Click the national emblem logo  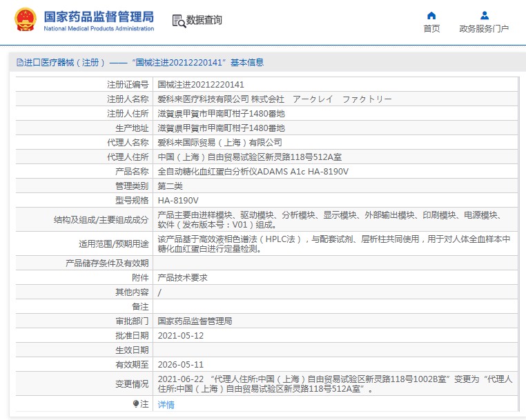(26, 21)
